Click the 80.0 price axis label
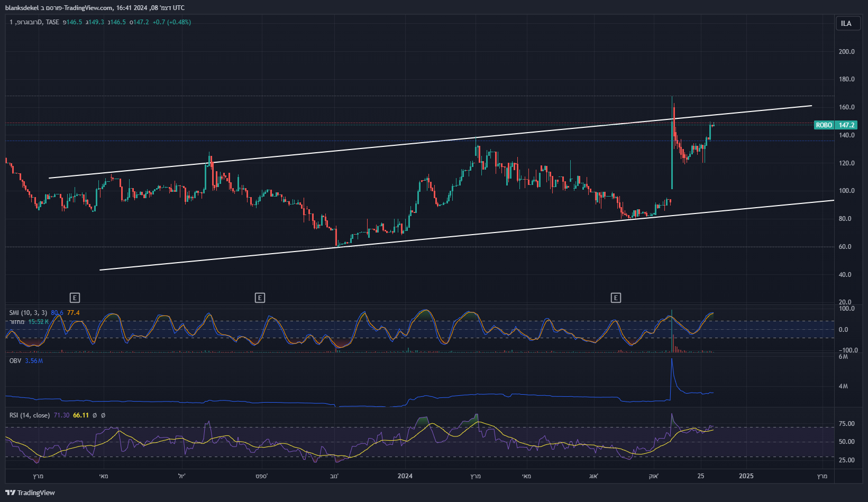Screen dimensions: 868x502 coord(845,219)
